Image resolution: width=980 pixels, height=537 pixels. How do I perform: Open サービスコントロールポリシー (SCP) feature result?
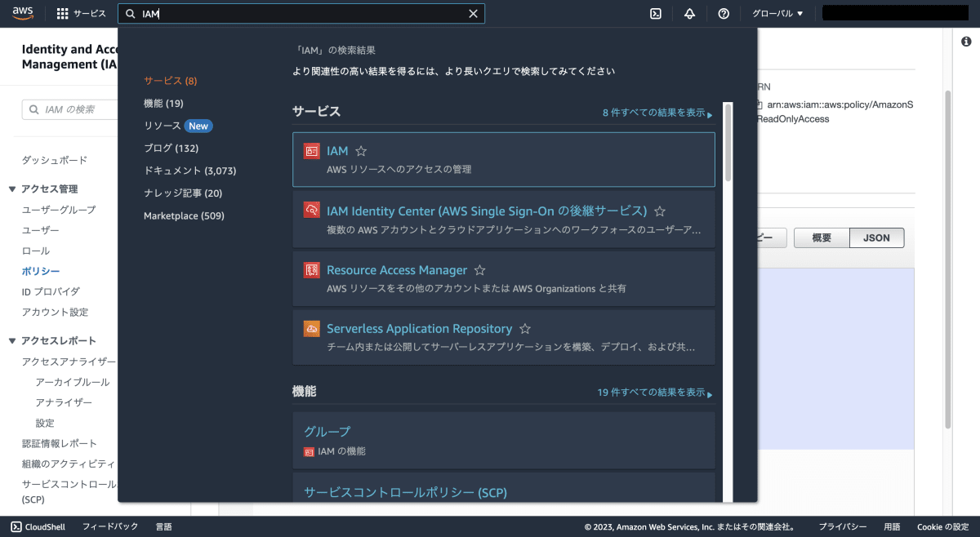(x=504, y=488)
